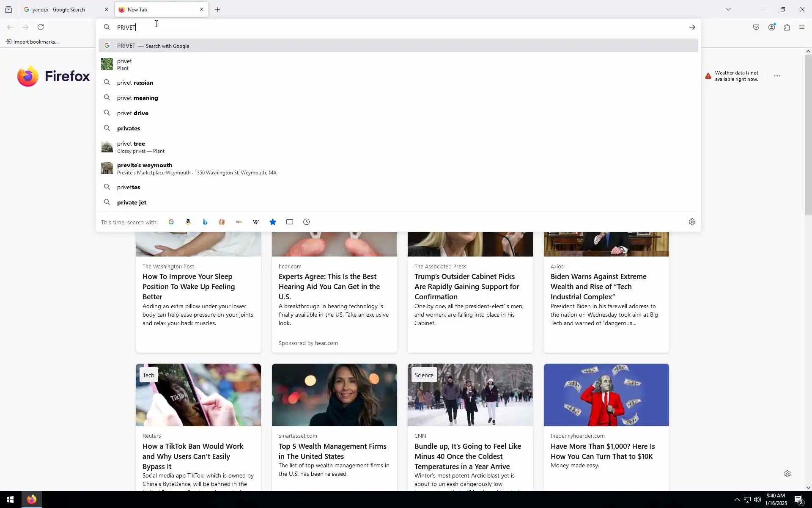Search open tabs icon
The image size is (812, 508).
click(290, 222)
